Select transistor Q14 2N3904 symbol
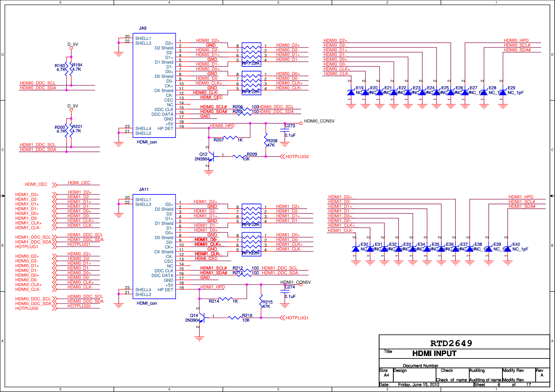This screenshot has height=392, width=555. point(201,318)
